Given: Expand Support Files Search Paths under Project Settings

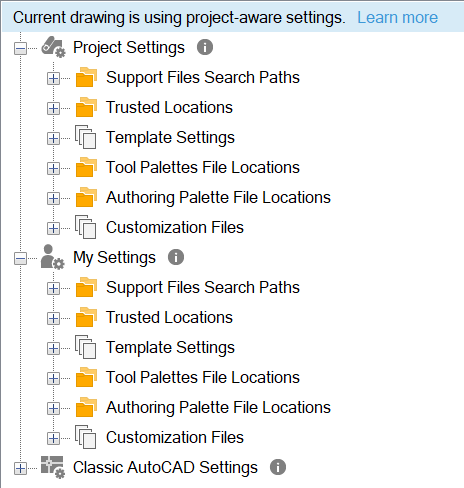Looking at the screenshot, I should click(53, 79).
